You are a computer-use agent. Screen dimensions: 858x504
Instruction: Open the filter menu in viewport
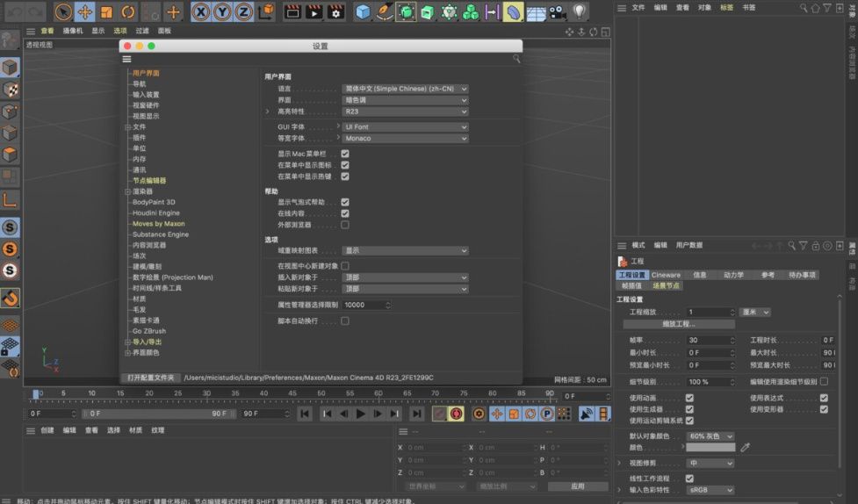point(142,32)
